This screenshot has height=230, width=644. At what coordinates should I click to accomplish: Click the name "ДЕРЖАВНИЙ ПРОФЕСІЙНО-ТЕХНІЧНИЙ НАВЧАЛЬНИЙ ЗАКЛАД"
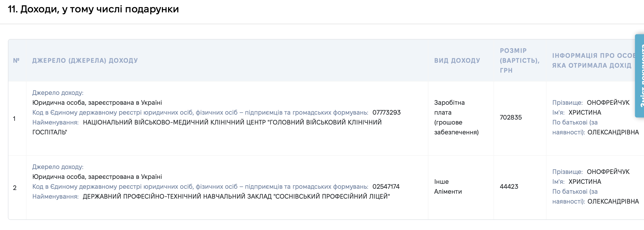pyautogui.click(x=177, y=197)
